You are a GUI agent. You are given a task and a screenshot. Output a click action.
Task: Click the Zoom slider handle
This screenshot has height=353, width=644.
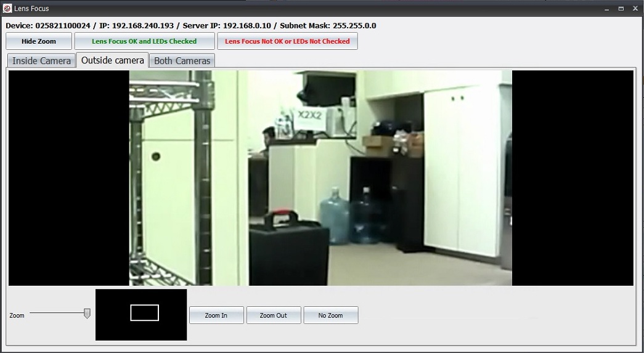pyautogui.click(x=87, y=314)
